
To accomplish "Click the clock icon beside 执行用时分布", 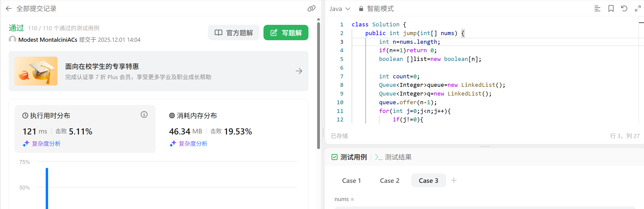I will [25, 116].
